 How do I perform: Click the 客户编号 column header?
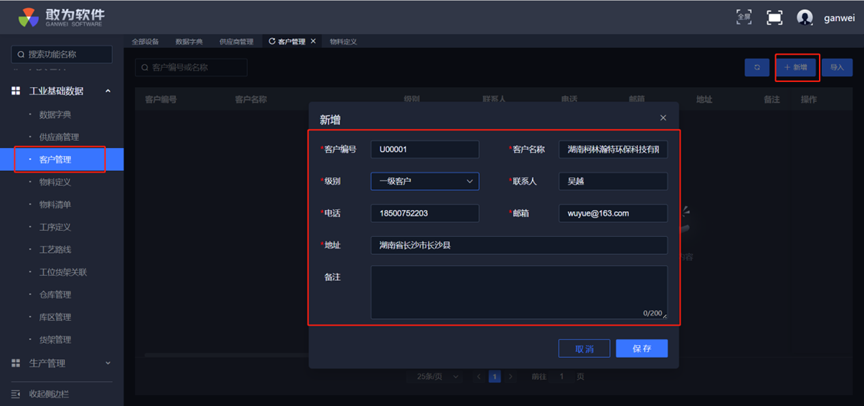coord(160,100)
